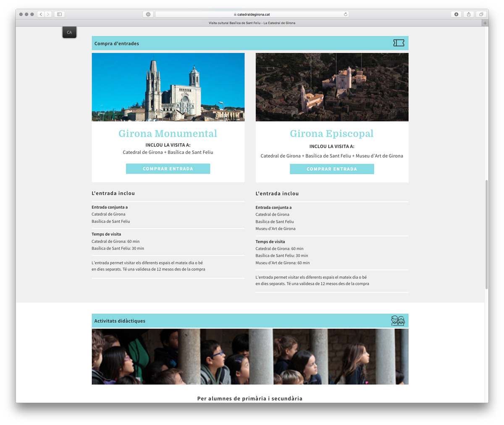Select the Visita cultural Basílica de Sant Feliu tab
The width and height of the screenshot is (504, 425).
(252, 23)
